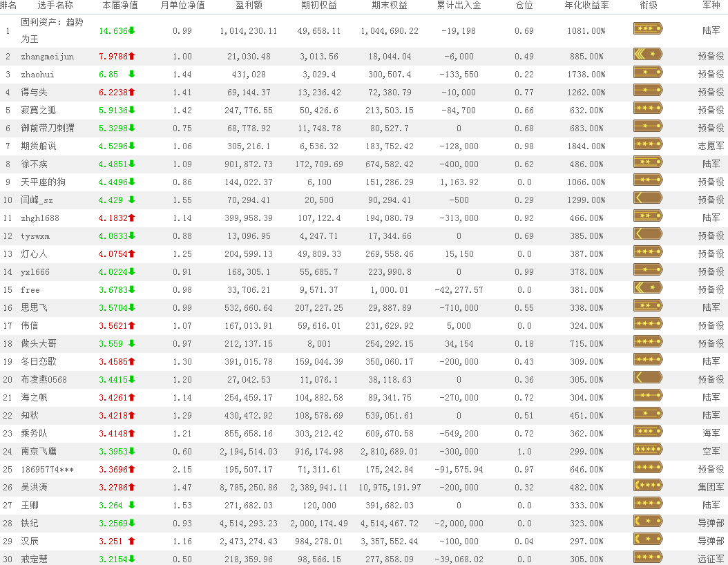Viewport: 728px width, 565px height.
Task: Select the rank badge in the 吴洪涛 row
Action: click(x=648, y=486)
